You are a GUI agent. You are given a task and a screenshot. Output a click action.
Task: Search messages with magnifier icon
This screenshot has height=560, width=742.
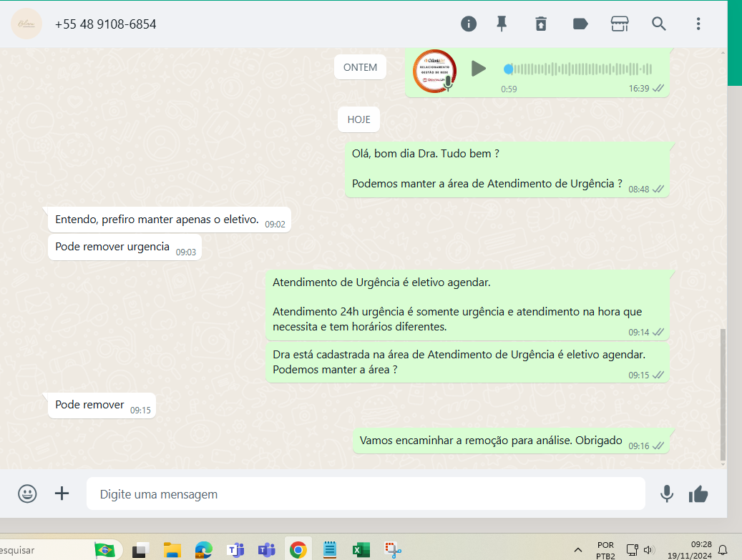pyautogui.click(x=659, y=24)
